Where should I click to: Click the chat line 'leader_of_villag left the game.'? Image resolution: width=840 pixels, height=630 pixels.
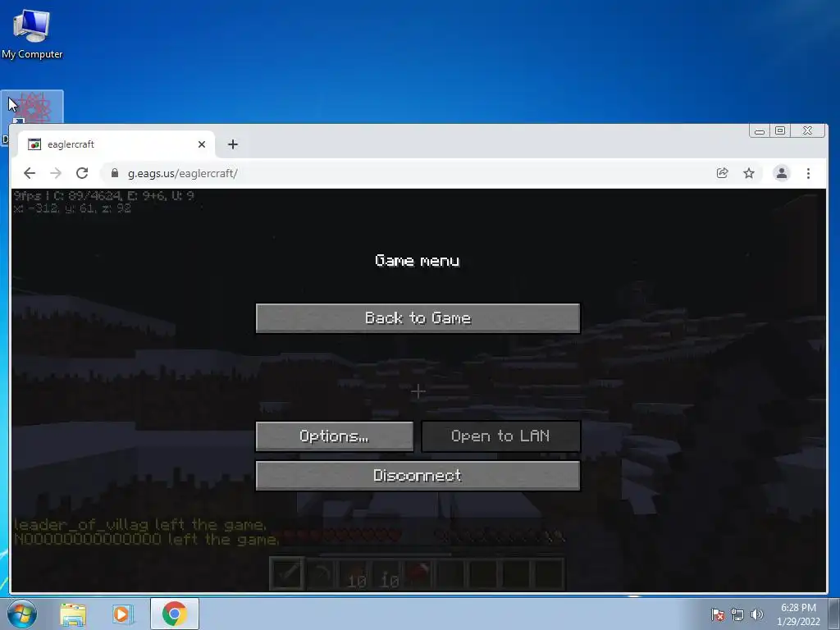[139, 524]
